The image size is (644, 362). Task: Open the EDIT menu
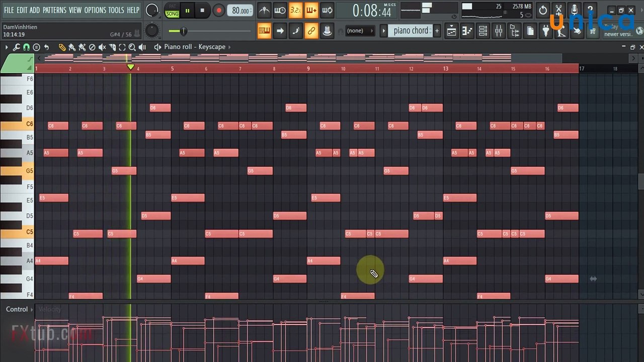click(22, 10)
